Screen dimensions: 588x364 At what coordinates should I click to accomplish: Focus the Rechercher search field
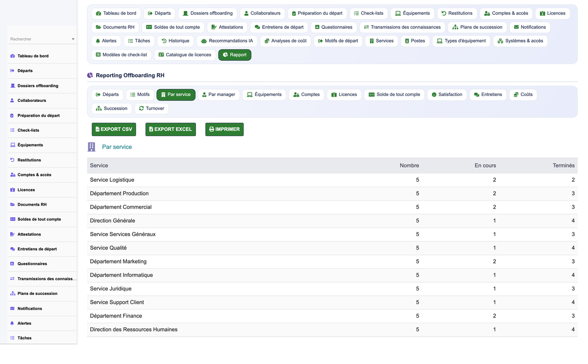(x=42, y=39)
